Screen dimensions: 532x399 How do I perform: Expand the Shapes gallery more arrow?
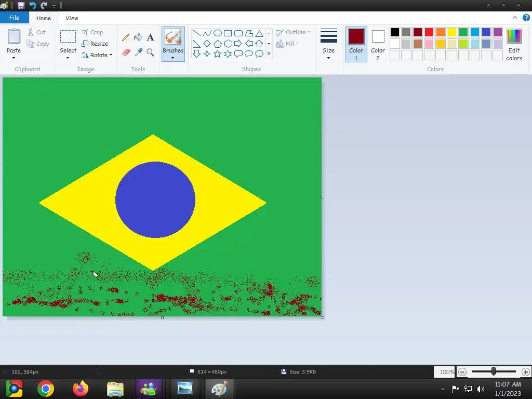tap(269, 54)
